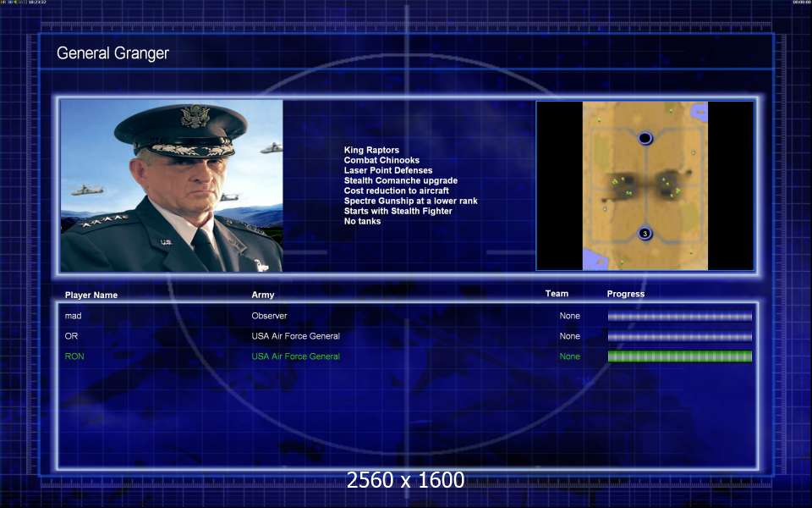Image resolution: width=812 pixels, height=508 pixels.
Task: Select the top start position marker on map
Action: [645, 138]
